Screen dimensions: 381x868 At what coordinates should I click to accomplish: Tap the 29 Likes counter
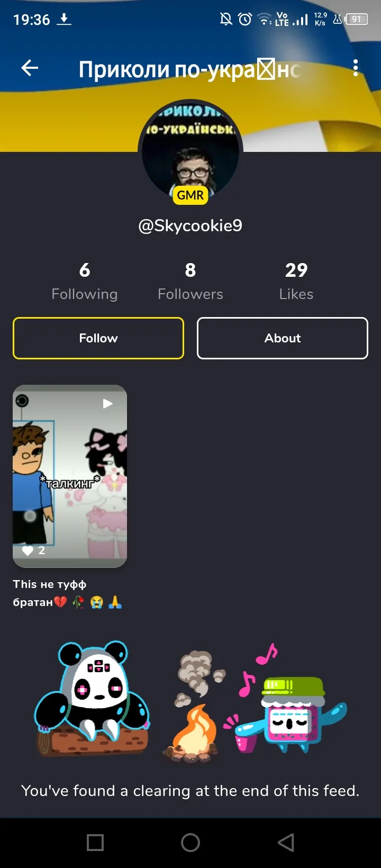click(x=296, y=281)
